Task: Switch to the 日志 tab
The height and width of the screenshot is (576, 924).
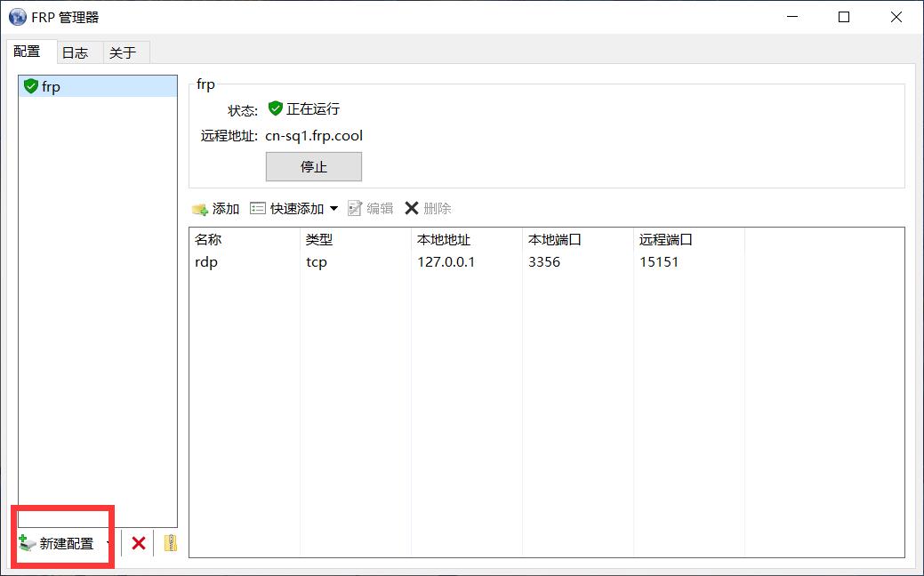Action: click(80, 53)
